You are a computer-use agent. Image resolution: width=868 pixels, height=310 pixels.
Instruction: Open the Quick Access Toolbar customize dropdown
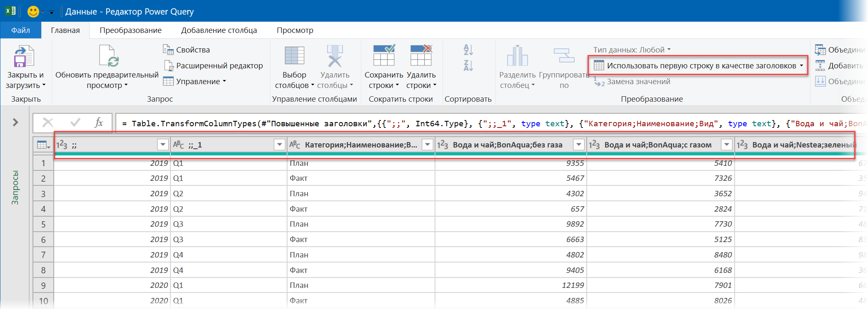pyautogui.click(x=52, y=12)
